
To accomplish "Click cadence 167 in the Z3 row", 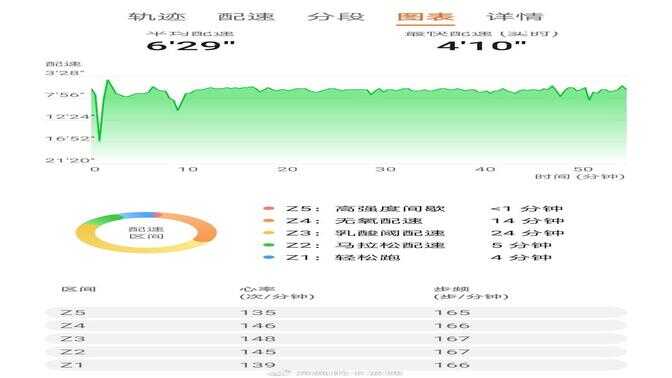I will click(453, 339).
